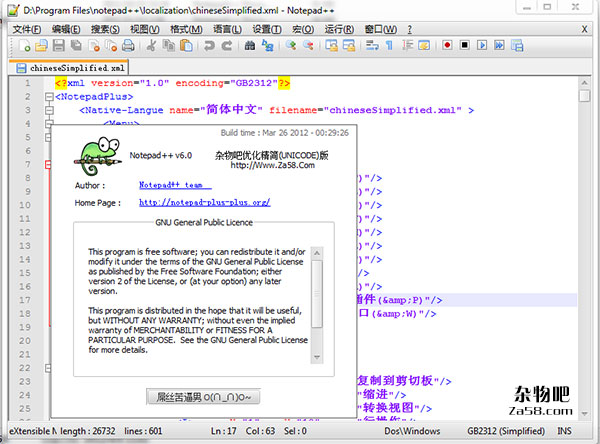
Task: Click 'Dos\Windows' in status bar
Action: pyautogui.click(x=412, y=431)
